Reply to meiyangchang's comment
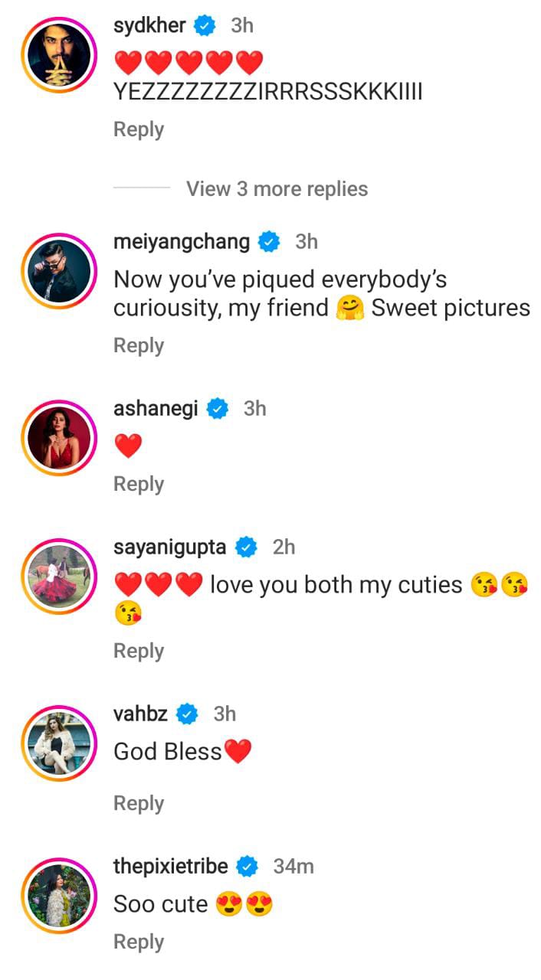The image size is (541, 980). (x=139, y=345)
